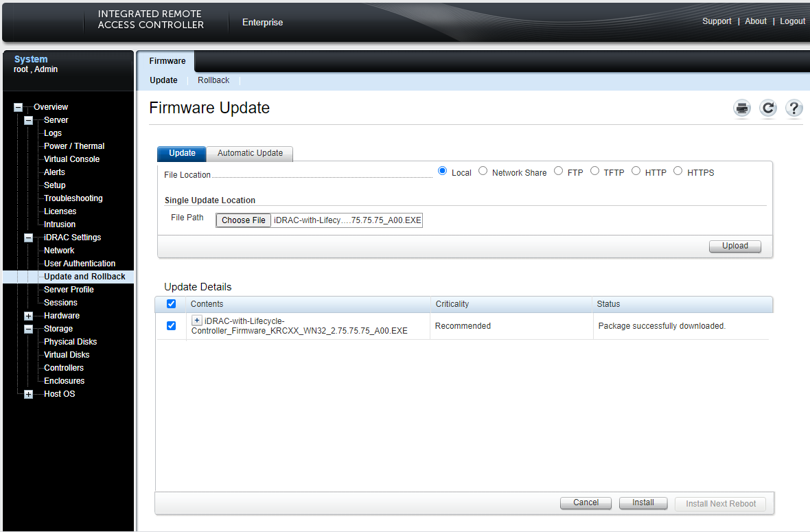Expand the firmware package details plus icon
This screenshot has height=532, width=810.
[197, 321]
